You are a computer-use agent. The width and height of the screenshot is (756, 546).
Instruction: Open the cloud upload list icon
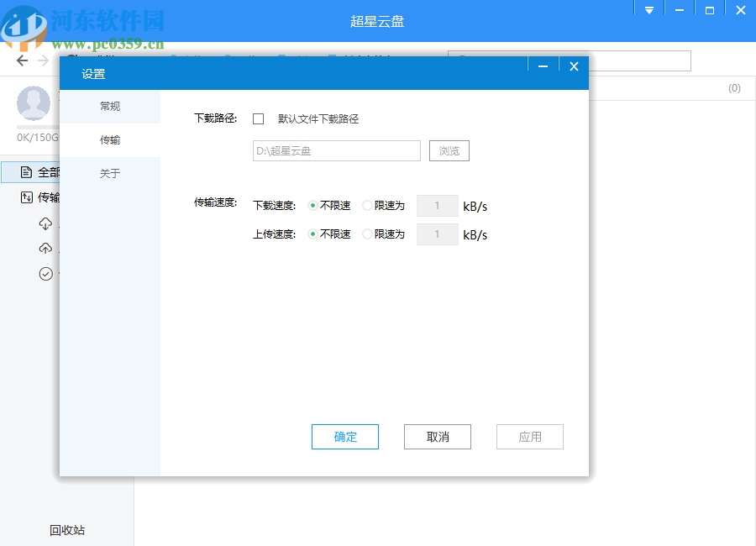coord(45,249)
